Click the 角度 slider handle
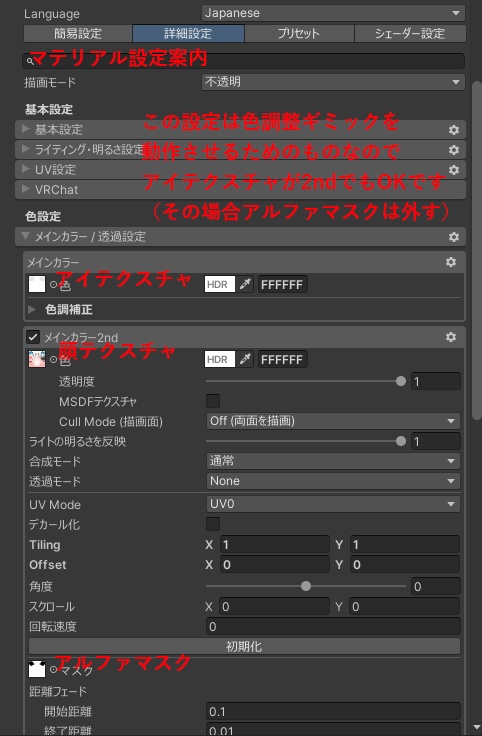This screenshot has height=736, width=482. click(306, 586)
